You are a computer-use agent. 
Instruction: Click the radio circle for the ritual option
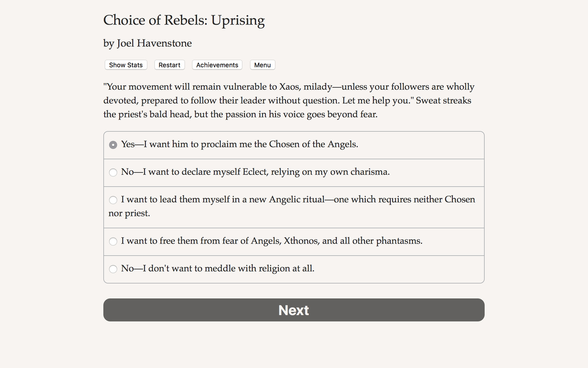[x=113, y=200]
